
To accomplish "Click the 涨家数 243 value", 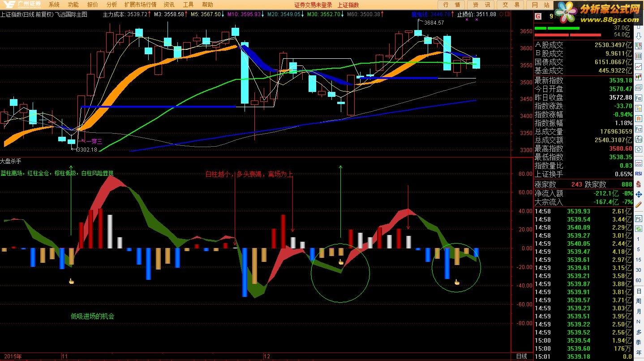I will 577,184.
